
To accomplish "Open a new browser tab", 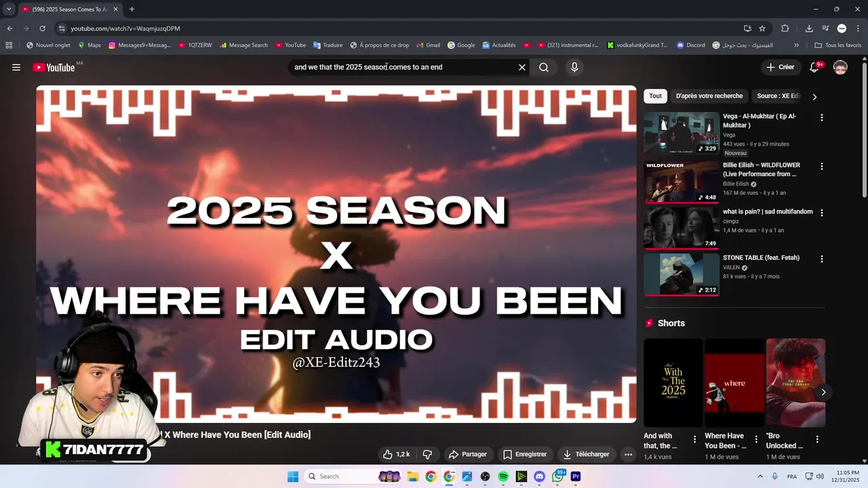I will pyautogui.click(x=132, y=9).
